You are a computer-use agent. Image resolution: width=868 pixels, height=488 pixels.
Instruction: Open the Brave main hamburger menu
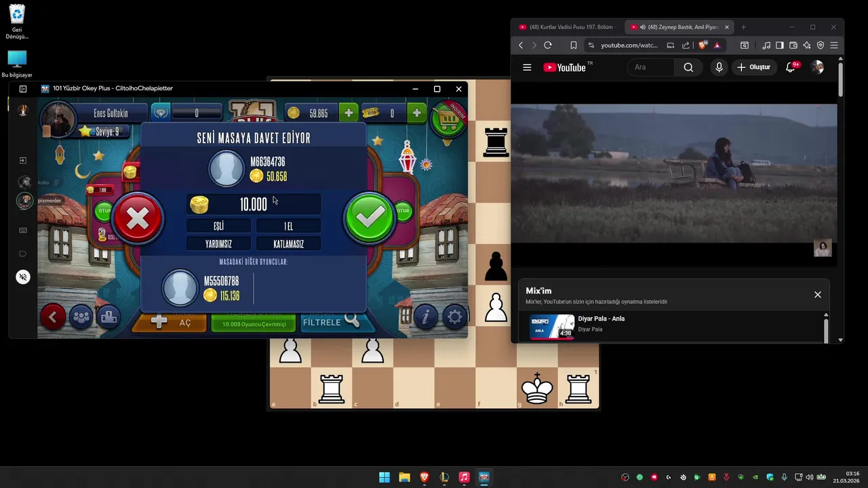point(834,45)
